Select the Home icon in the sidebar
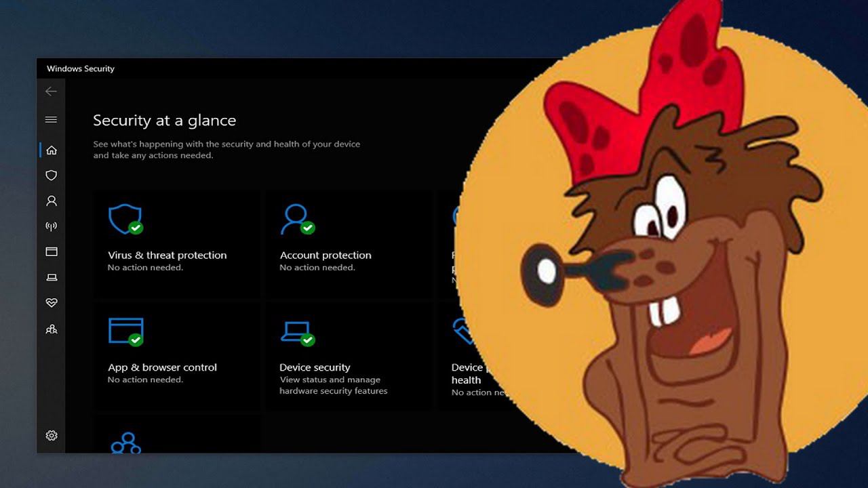Viewport: 868px width, 488px height. (52, 150)
